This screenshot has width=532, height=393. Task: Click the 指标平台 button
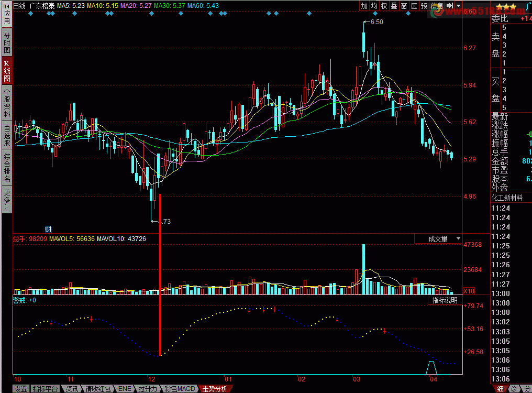click(x=45, y=389)
